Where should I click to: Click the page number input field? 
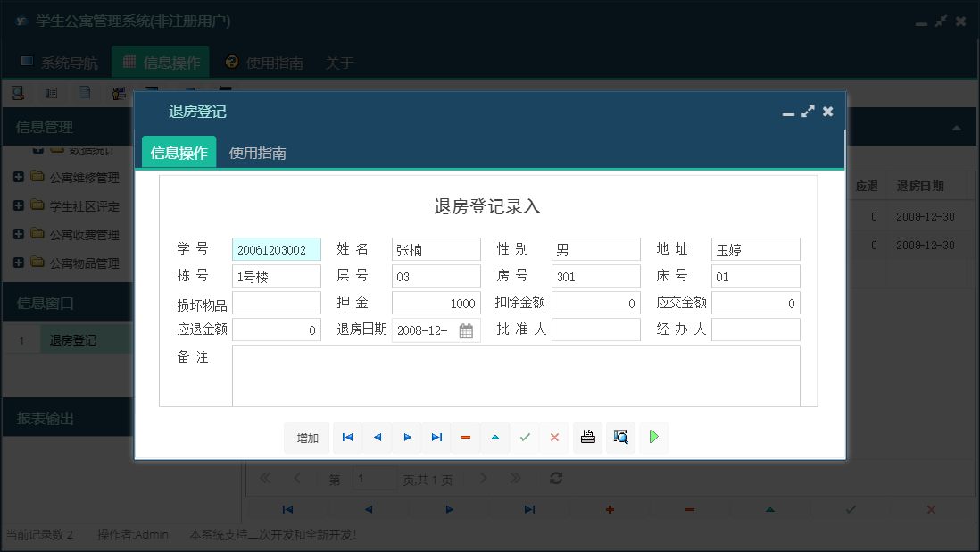(x=375, y=478)
